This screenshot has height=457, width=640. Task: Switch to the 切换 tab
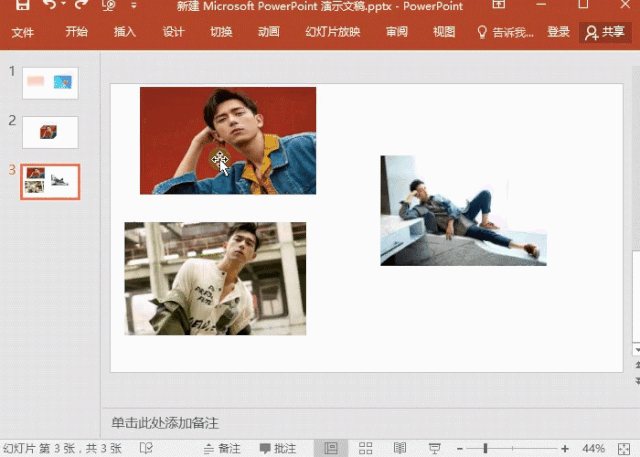coord(221,31)
